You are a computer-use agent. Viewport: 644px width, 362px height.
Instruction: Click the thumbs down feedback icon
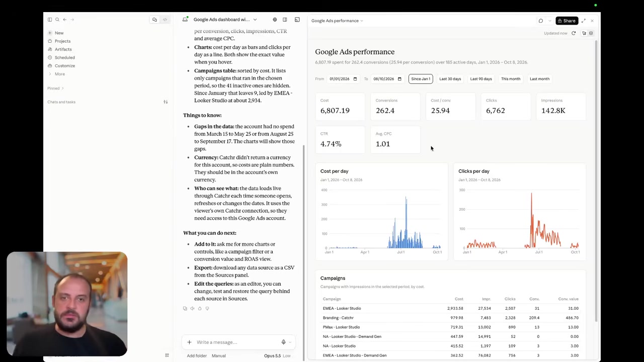tap(207, 308)
